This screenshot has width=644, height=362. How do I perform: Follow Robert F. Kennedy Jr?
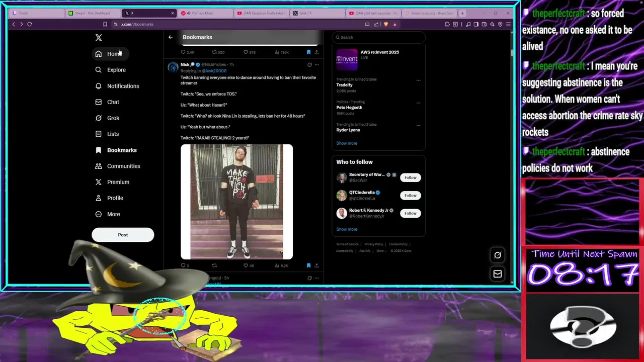click(411, 213)
